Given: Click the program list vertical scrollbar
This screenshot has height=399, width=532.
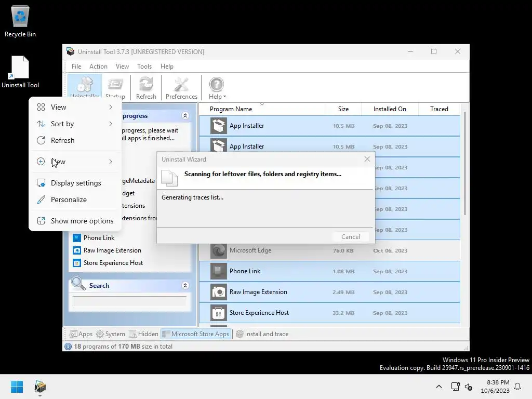Looking at the screenshot, I should 465,164.
